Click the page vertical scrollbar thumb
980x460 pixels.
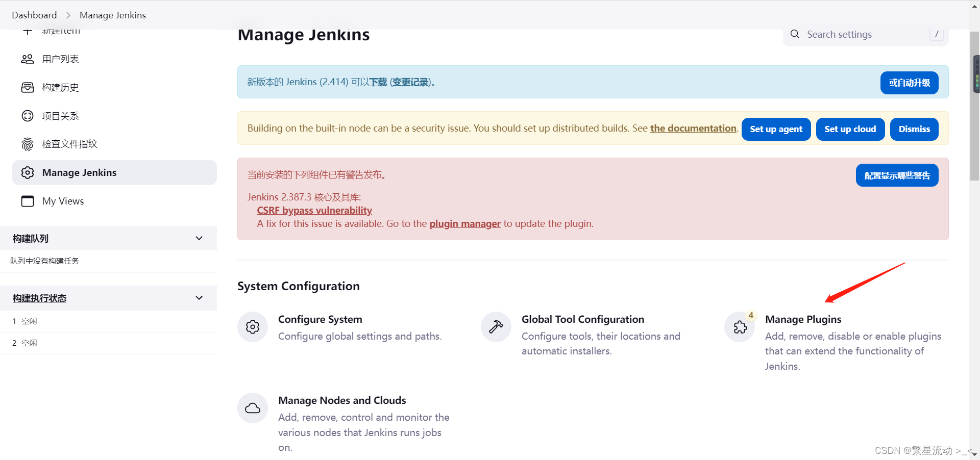(x=974, y=106)
